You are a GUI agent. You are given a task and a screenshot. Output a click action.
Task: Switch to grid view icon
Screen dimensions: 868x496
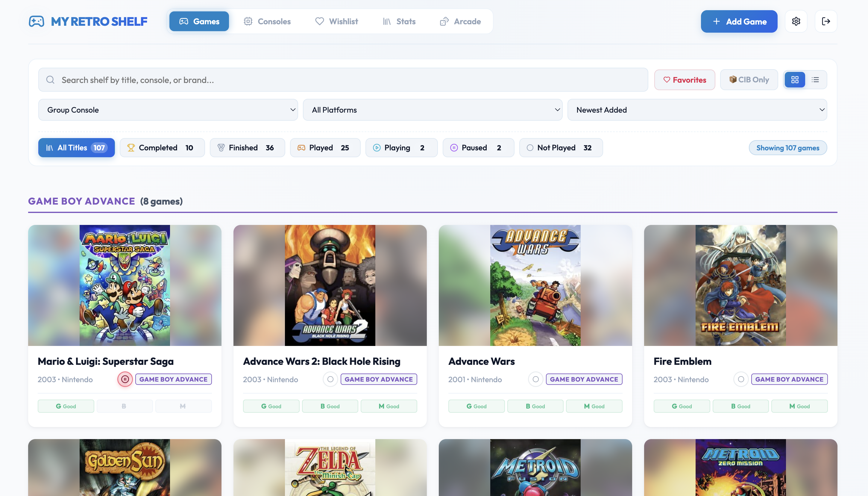tap(795, 80)
